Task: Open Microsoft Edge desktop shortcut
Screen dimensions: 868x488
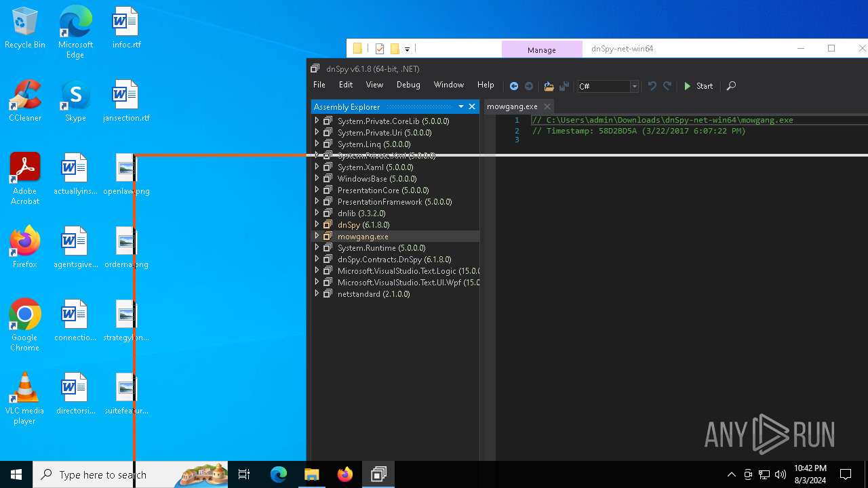Action: 75,32
